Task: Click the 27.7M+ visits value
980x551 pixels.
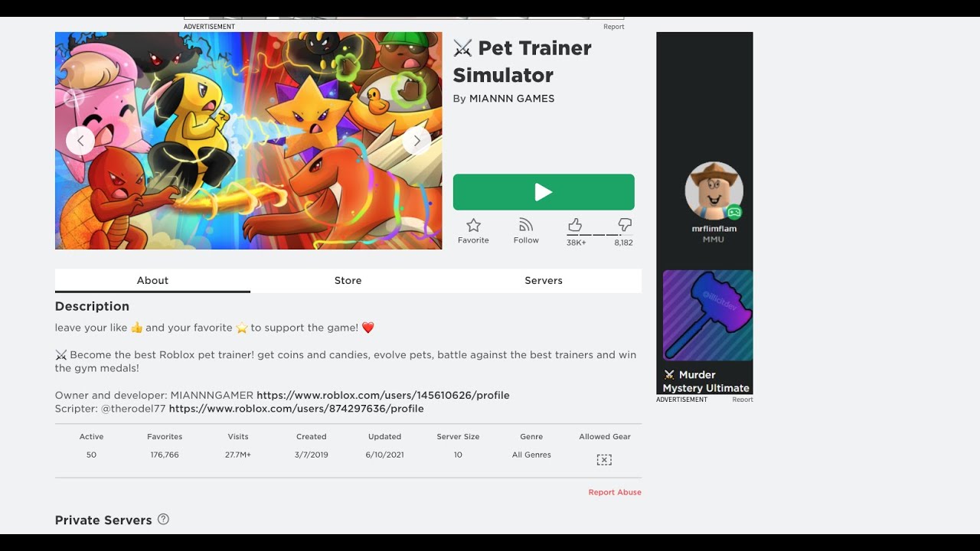Action: coord(238,455)
